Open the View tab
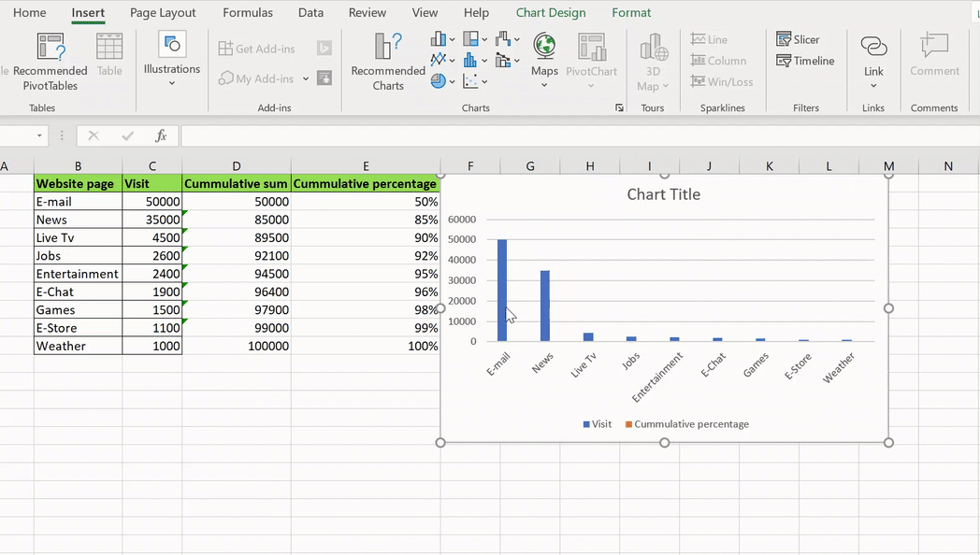Image resolution: width=980 pixels, height=555 pixels. click(425, 12)
